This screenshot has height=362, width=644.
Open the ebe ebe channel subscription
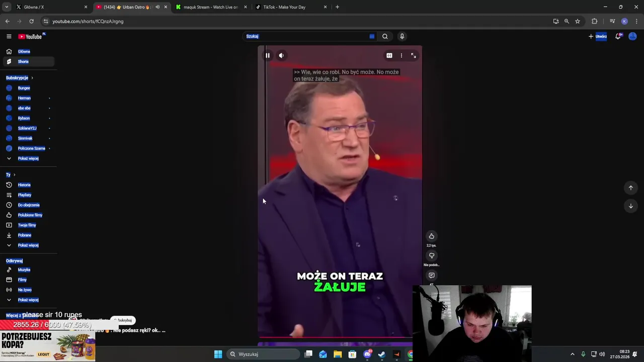(x=28, y=108)
